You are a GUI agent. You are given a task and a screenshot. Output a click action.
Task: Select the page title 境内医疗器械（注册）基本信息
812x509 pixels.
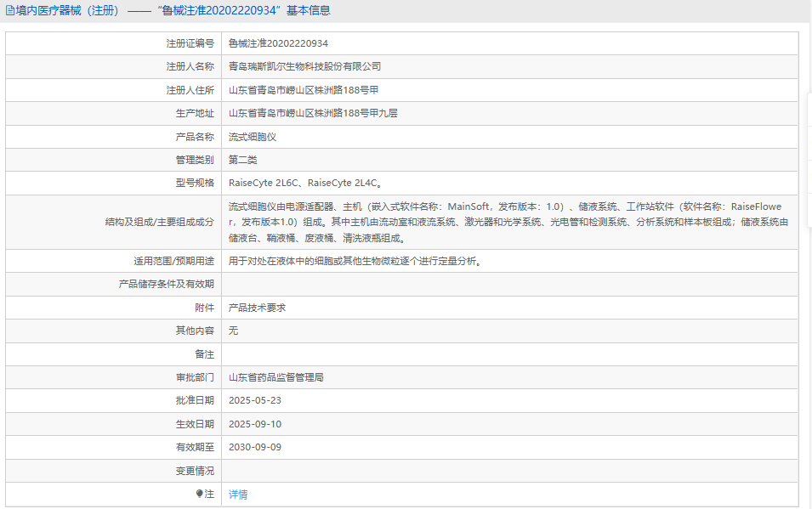point(173,10)
